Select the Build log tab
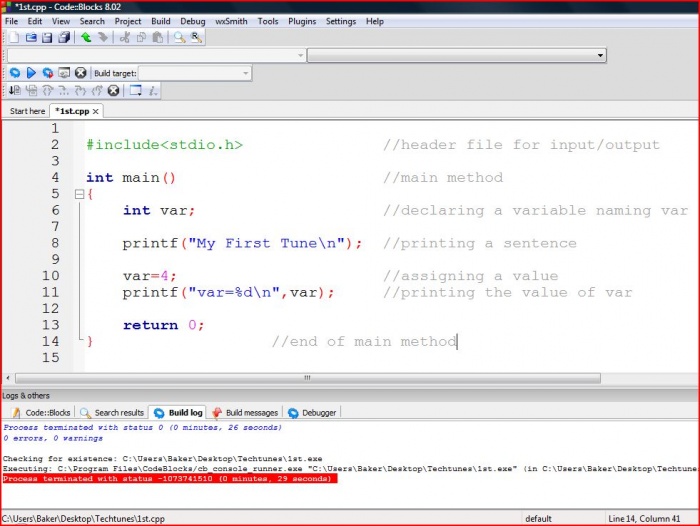The height and width of the screenshot is (526, 700). pos(178,413)
